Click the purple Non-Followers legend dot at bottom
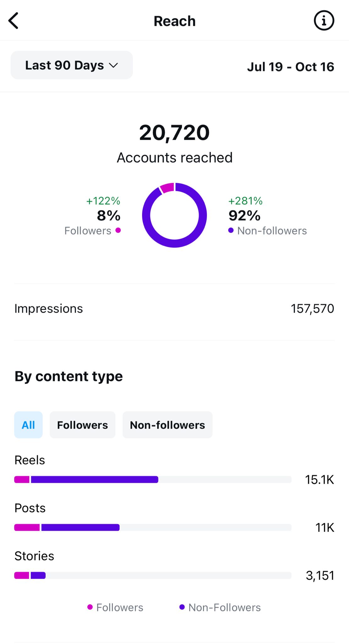Screen dimensions: 349x644 coord(182,607)
